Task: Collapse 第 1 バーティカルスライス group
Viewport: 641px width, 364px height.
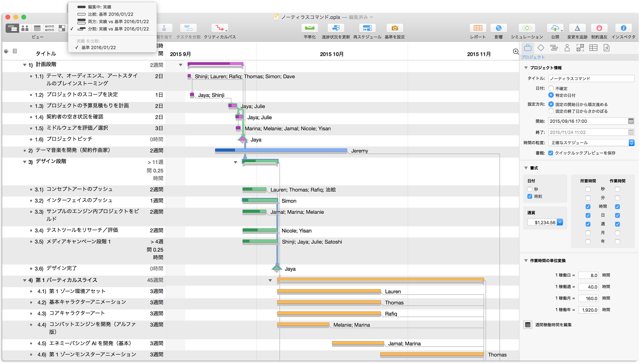Action: 25,280
